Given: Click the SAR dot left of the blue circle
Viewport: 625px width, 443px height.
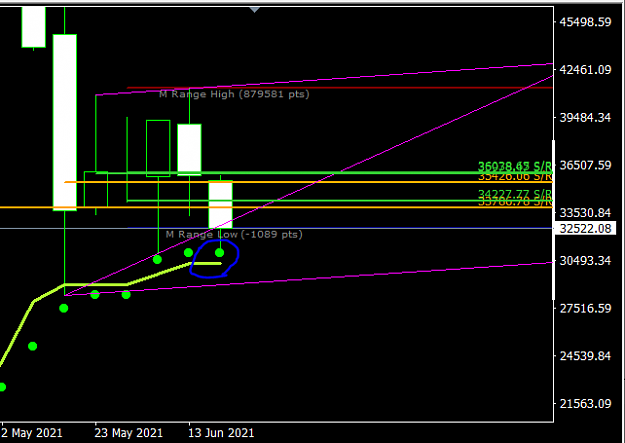Looking at the screenshot, I should (189, 252).
